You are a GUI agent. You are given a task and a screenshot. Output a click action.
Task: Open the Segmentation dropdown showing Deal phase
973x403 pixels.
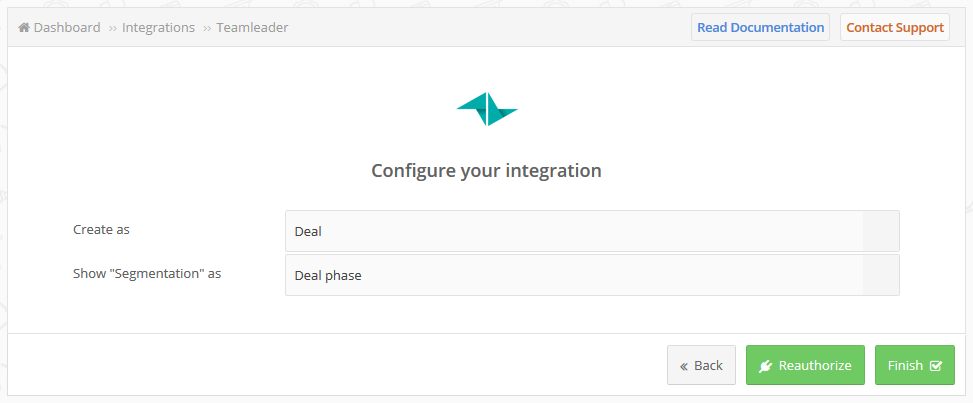[x=592, y=275]
